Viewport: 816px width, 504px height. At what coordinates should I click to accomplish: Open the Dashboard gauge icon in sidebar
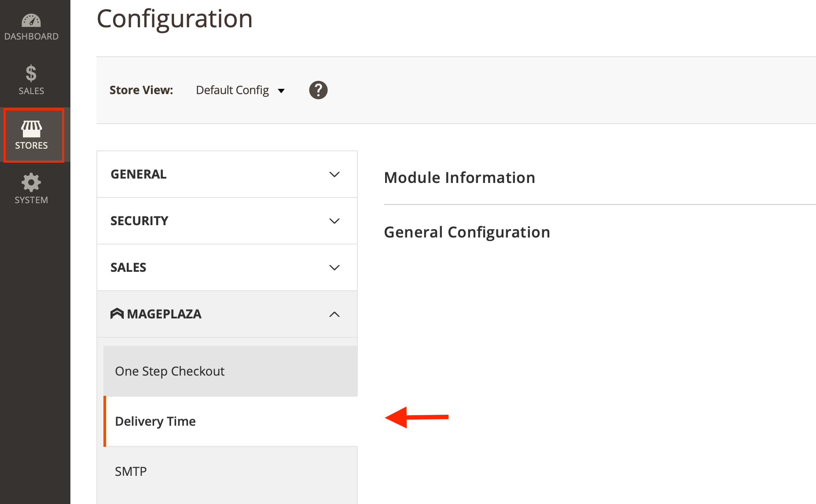click(31, 21)
